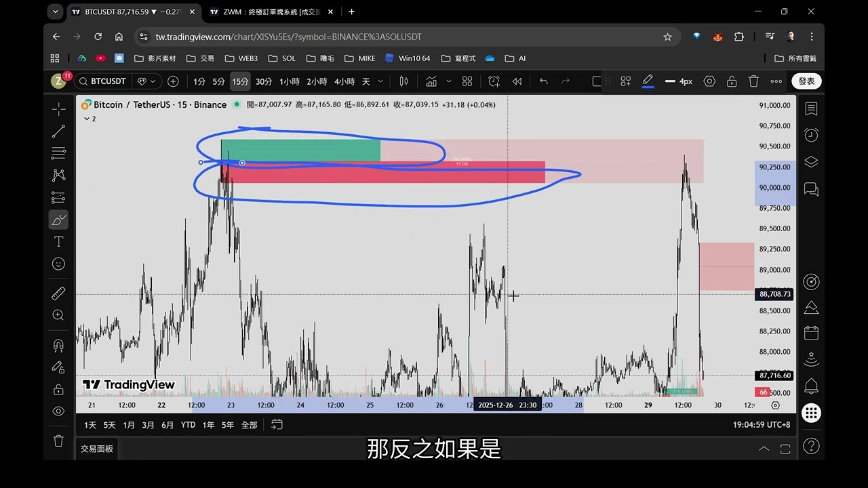Select the YTD date range
868x488 pixels.
(x=188, y=425)
